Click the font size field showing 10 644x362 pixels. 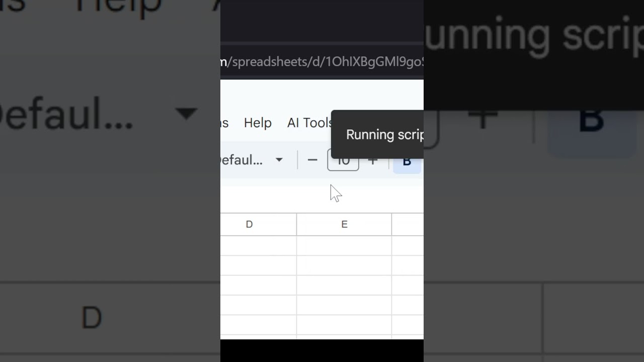pos(343,160)
